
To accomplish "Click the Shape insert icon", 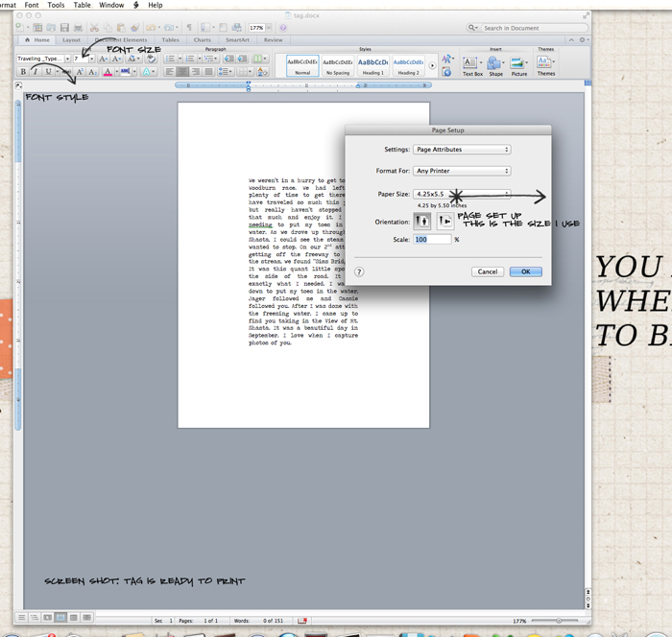I will 495,63.
